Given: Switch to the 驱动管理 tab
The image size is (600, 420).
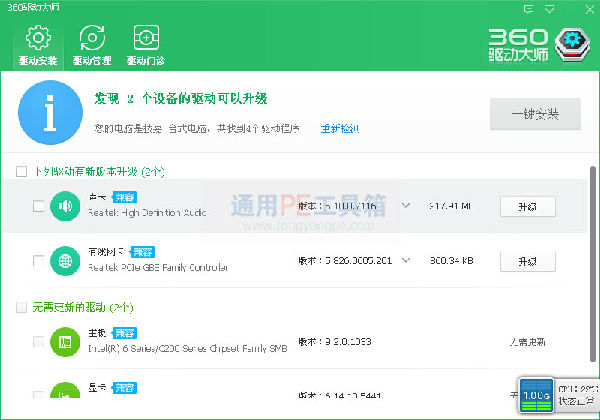Looking at the screenshot, I should point(92,45).
